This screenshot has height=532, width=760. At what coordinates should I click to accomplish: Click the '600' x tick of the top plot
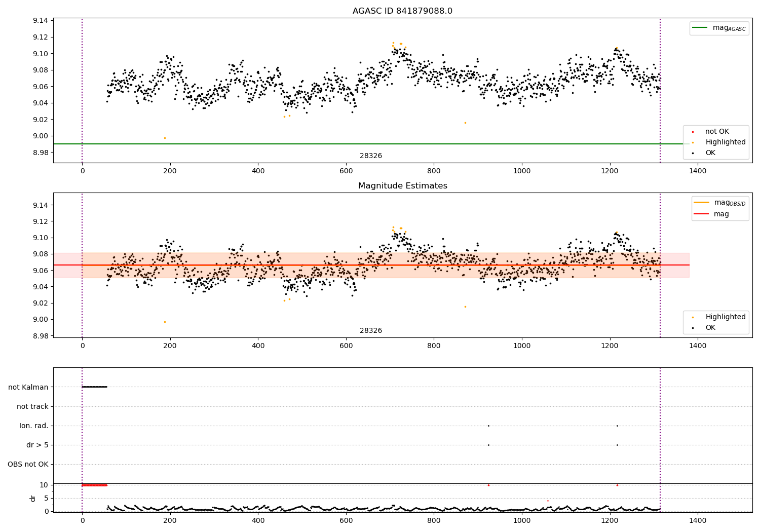(x=346, y=171)
